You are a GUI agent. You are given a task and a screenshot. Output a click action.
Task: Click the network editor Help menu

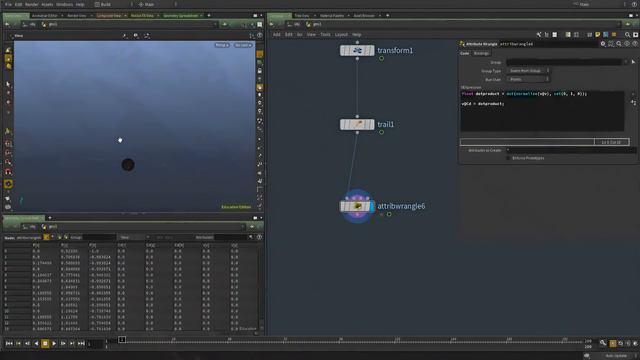click(356, 35)
